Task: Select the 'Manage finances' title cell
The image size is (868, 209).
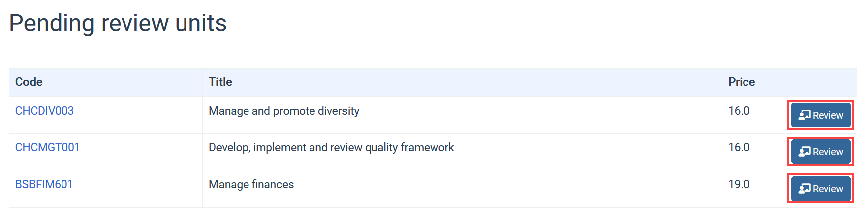Action: 462,189
